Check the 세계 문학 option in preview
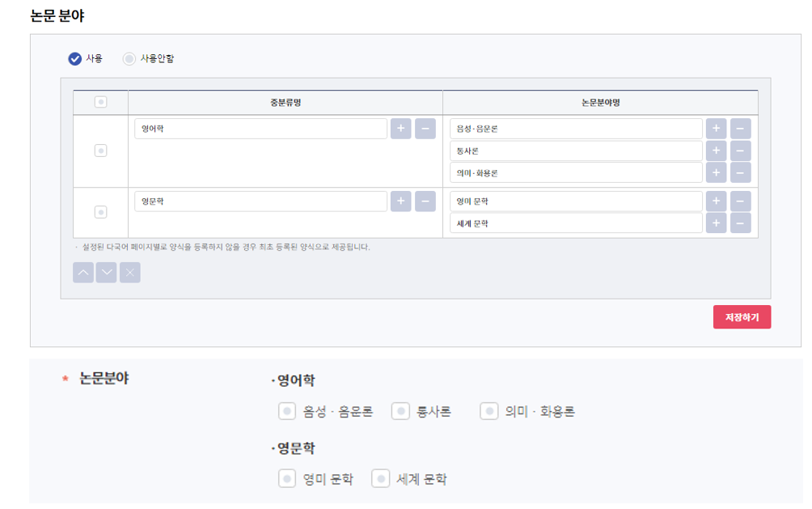The image size is (812, 509). pyautogui.click(x=381, y=478)
